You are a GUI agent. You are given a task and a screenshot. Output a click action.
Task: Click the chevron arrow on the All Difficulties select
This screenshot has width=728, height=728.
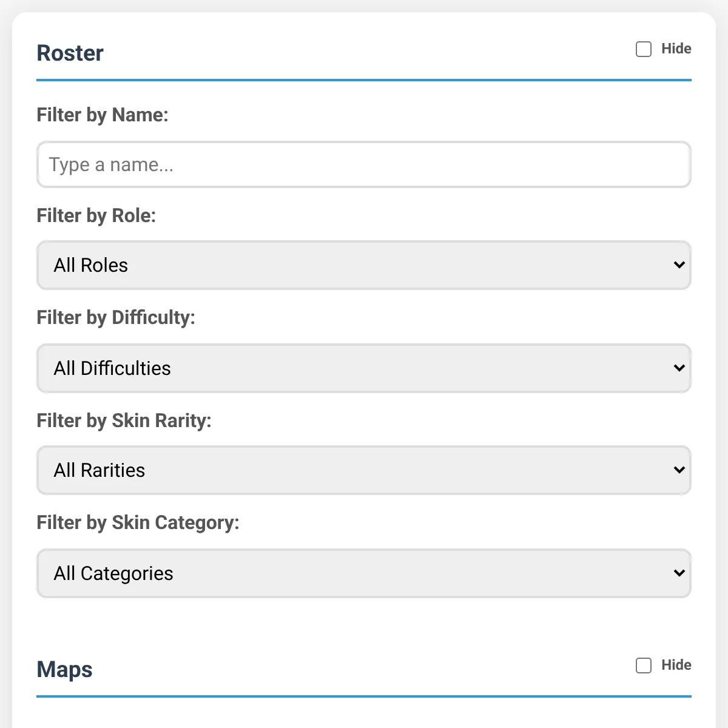coord(679,368)
